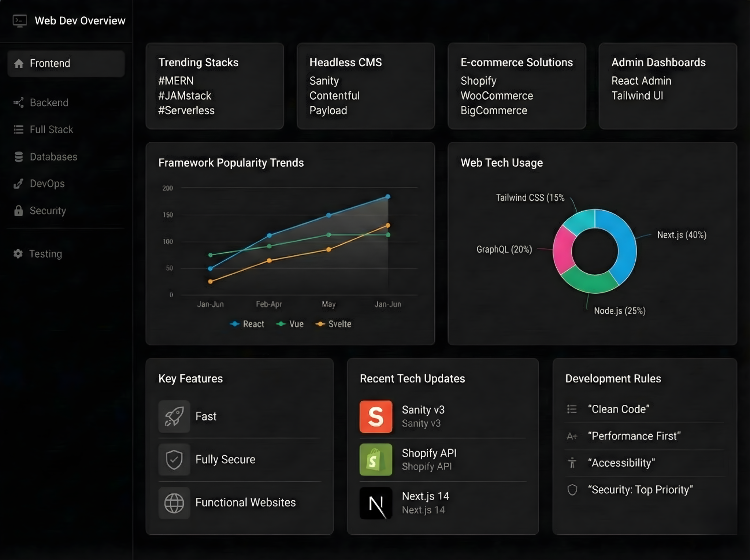This screenshot has width=750, height=560.
Task: Click the rocket icon next to Fast
Action: click(x=174, y=416)
